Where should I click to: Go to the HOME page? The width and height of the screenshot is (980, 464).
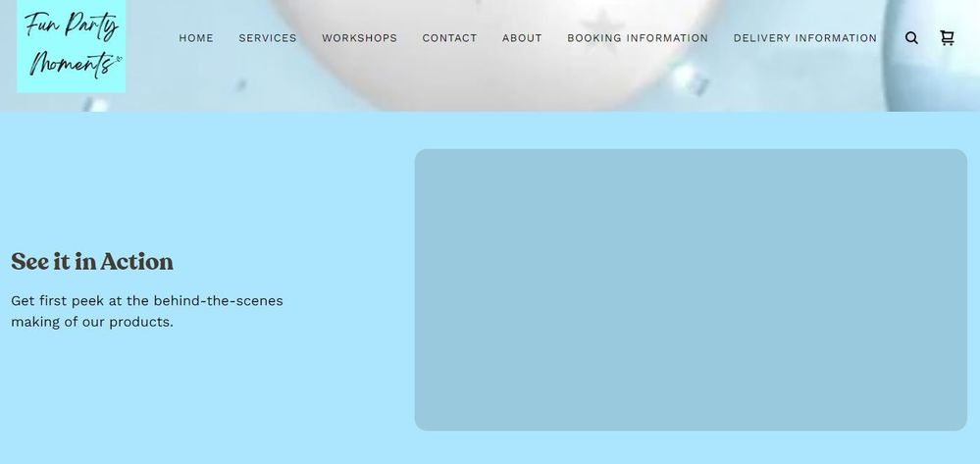click(196, 38)
